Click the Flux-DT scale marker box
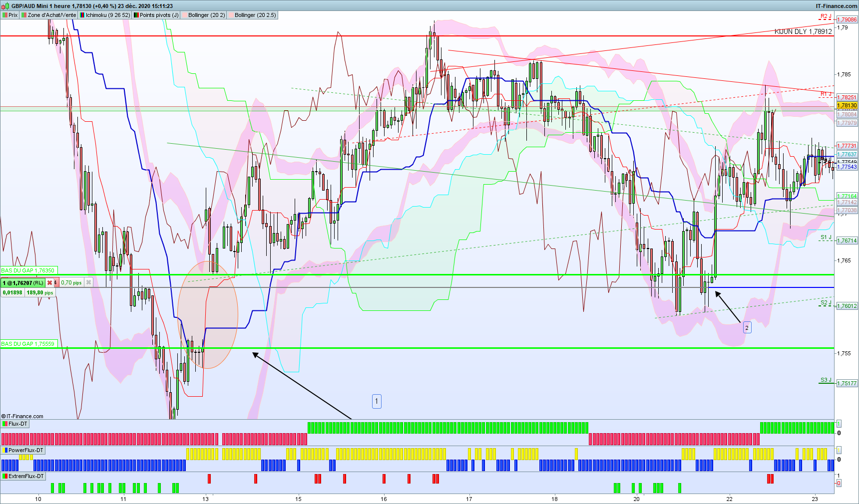This screenshot has height=504, width=859. pyautogui.click(x=839, y=423)
